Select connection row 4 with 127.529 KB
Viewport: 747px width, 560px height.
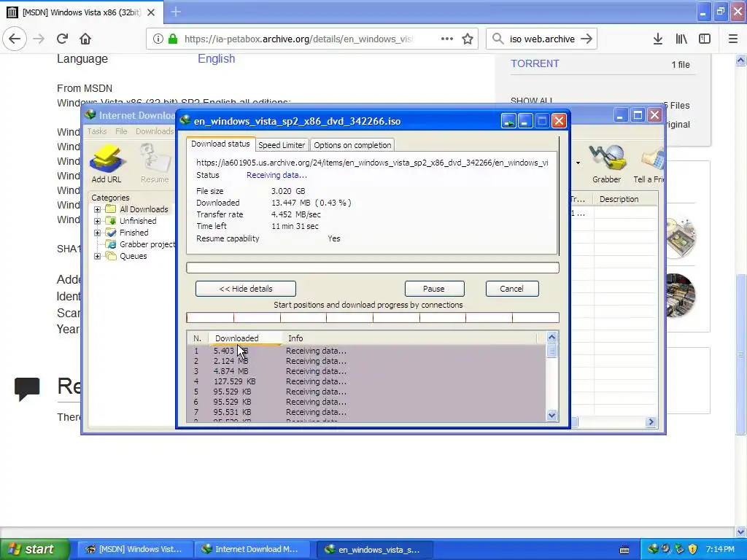click(366, 381)
